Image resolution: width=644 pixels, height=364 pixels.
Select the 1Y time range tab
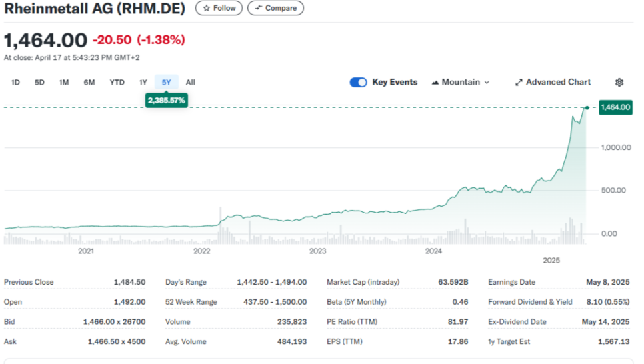(x=143, y=82)
